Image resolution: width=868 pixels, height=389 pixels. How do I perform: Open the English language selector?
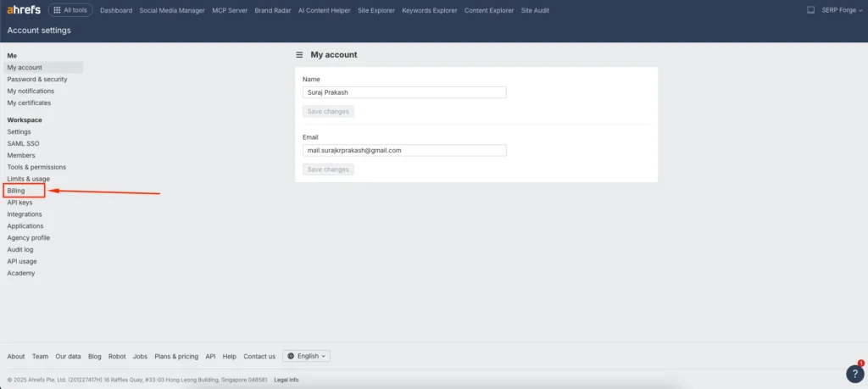point(306,356)
